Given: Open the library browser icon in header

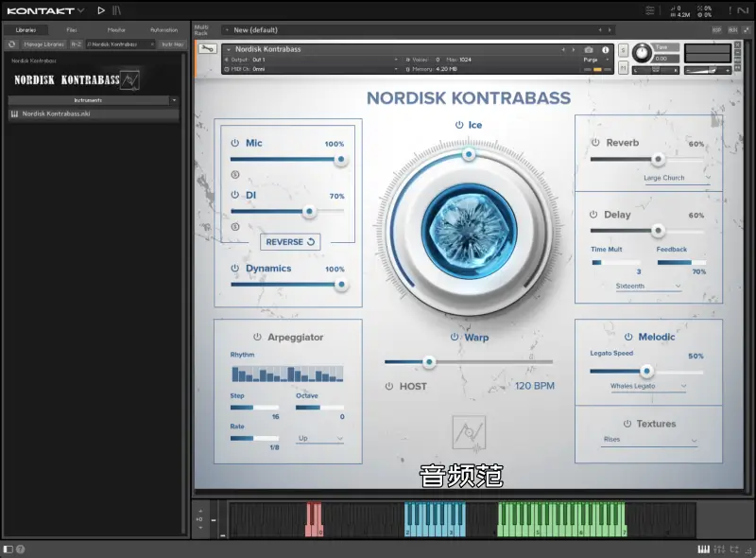Looking at the screenshot, I should 116,10.
